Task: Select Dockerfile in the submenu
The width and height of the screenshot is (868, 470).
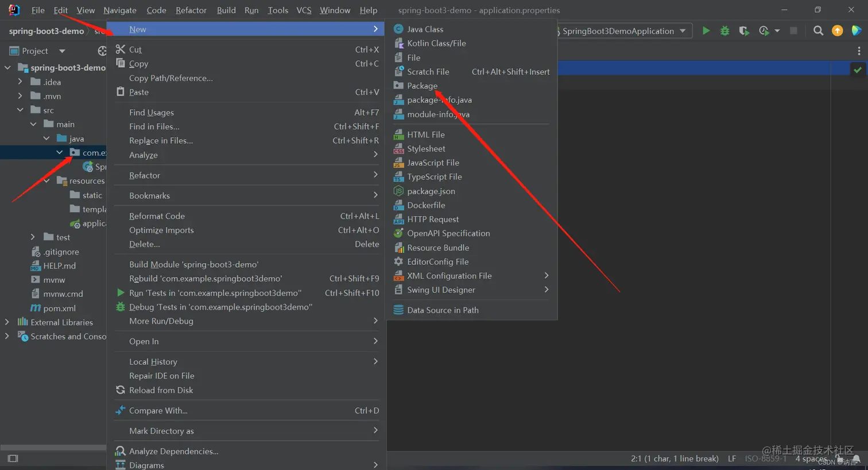Action: point(426,205)
